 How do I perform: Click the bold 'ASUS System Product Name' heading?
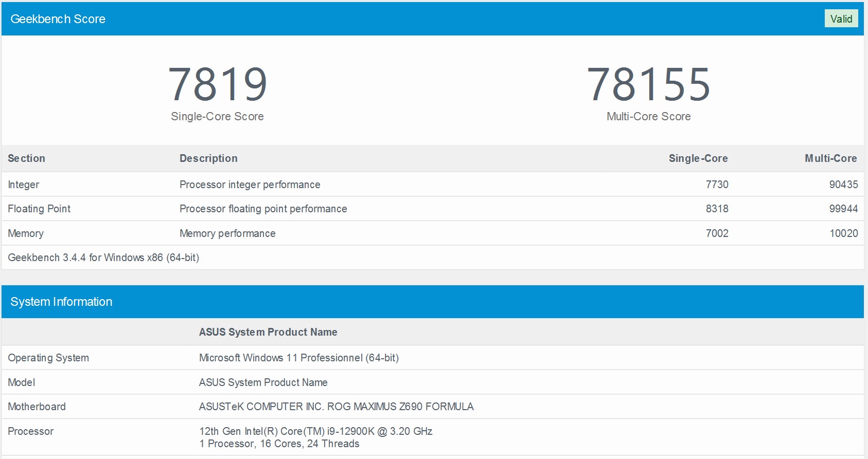tap(268, 332)
